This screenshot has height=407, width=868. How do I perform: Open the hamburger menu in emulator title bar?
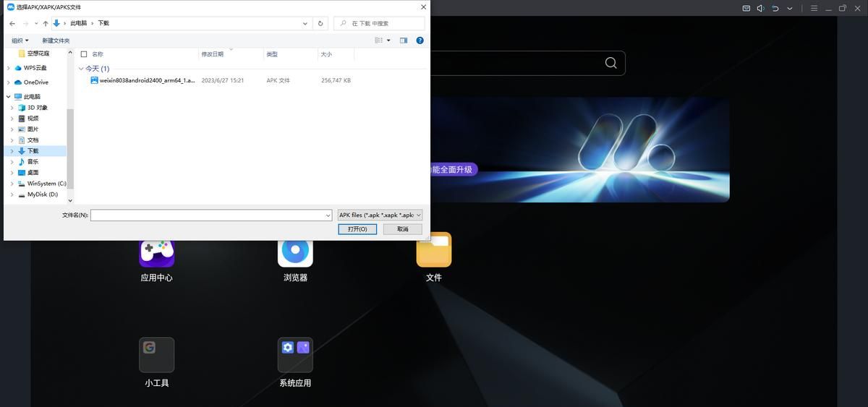tap(814, 8)
